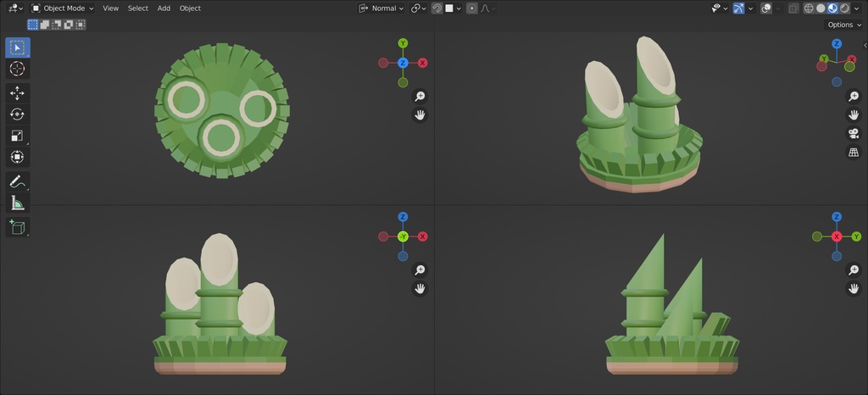The image size is (868, 395).
Task: Choose 'Extend selection' mode icon
Action: (45, 25)
